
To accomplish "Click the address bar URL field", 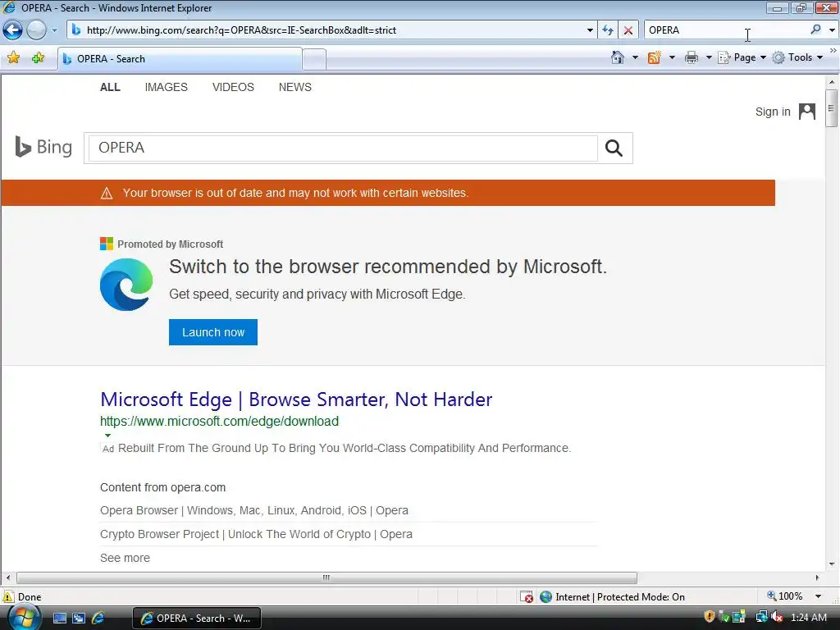I will click(332, 30).
